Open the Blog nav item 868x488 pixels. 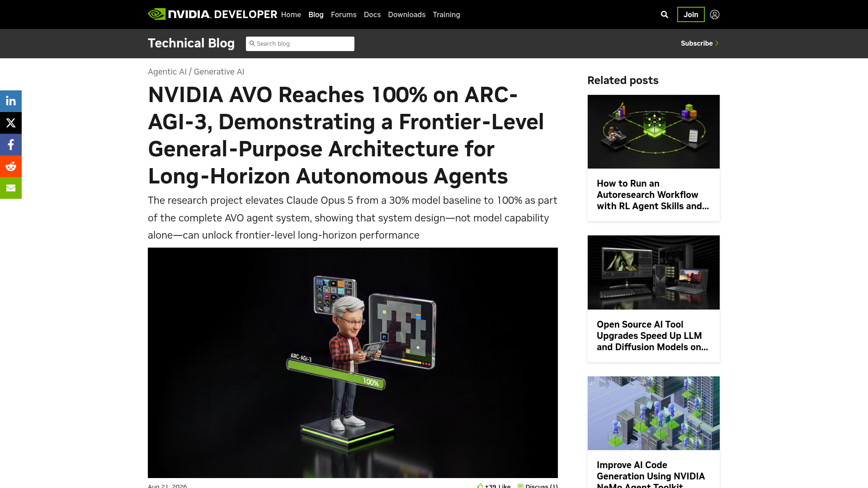[x=316, y=14]
